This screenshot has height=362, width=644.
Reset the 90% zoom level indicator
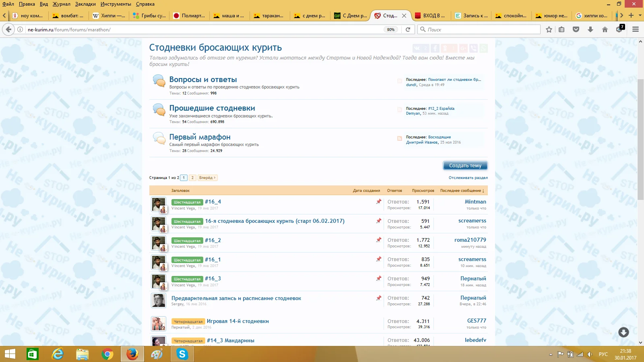390,29
